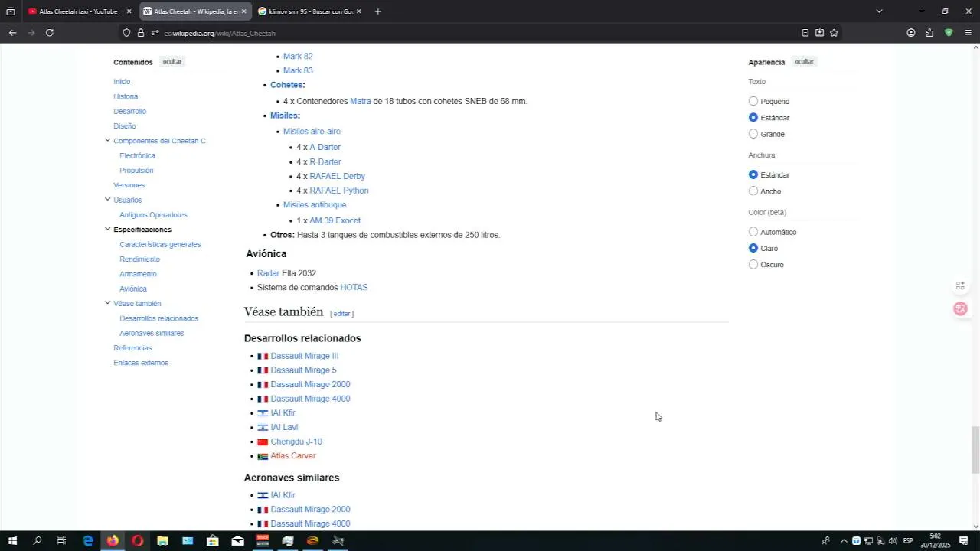Close the Google klimov smr 95 tab
Image resolution: width=980 pixels, height=551 pixels.
click(x=358, y=11)
